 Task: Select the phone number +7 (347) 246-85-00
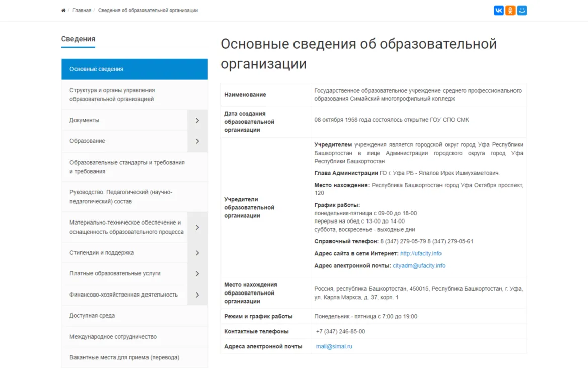pyautogui.click(x=340, y=331)
